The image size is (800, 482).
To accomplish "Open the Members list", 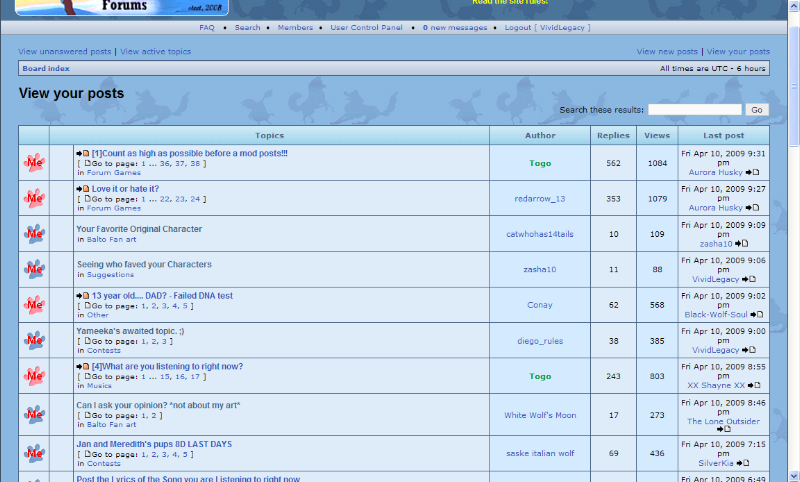I will point(295,28).
